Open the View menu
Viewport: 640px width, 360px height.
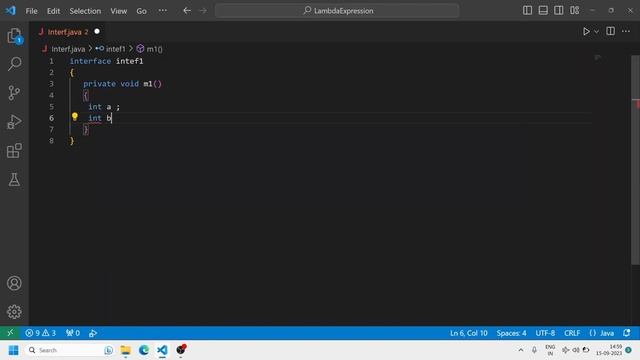coord(118,11)
